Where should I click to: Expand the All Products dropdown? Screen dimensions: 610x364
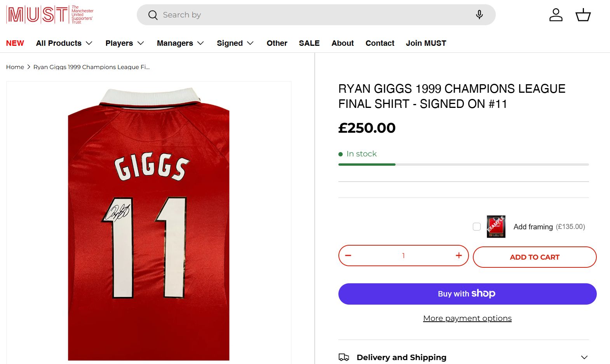64,43
